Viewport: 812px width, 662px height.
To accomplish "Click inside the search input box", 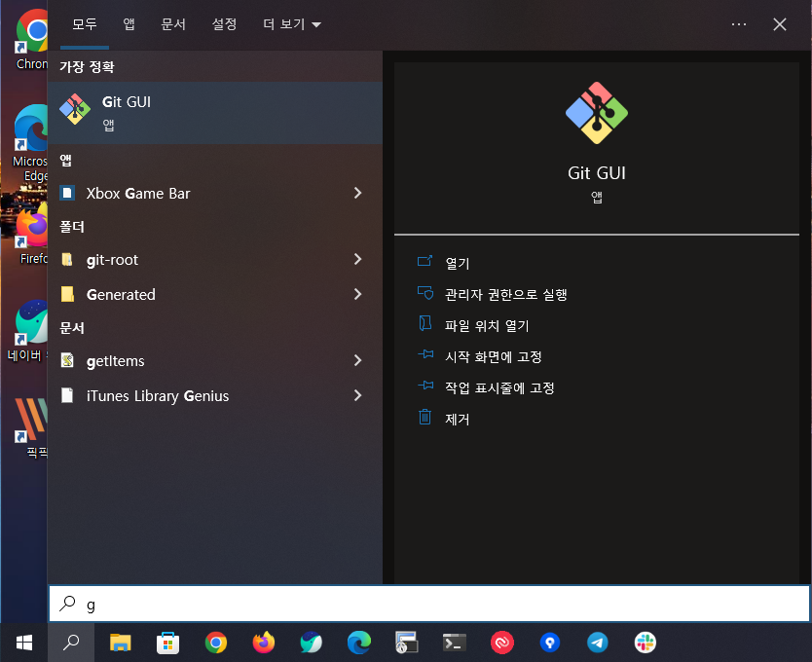I will (429, 604).
